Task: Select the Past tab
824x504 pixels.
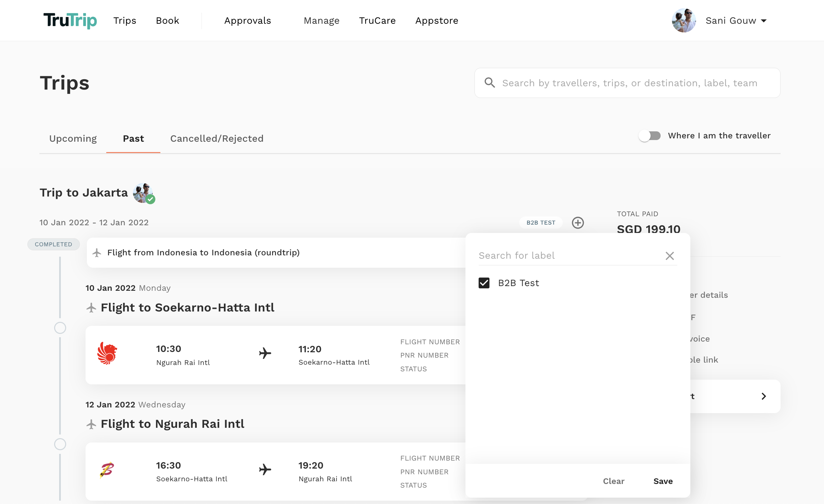Action: pos(133,138)
